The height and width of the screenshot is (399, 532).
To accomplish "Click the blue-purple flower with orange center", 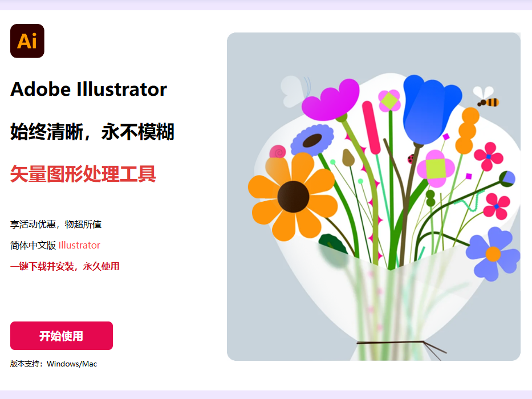I will pos(493,254).
